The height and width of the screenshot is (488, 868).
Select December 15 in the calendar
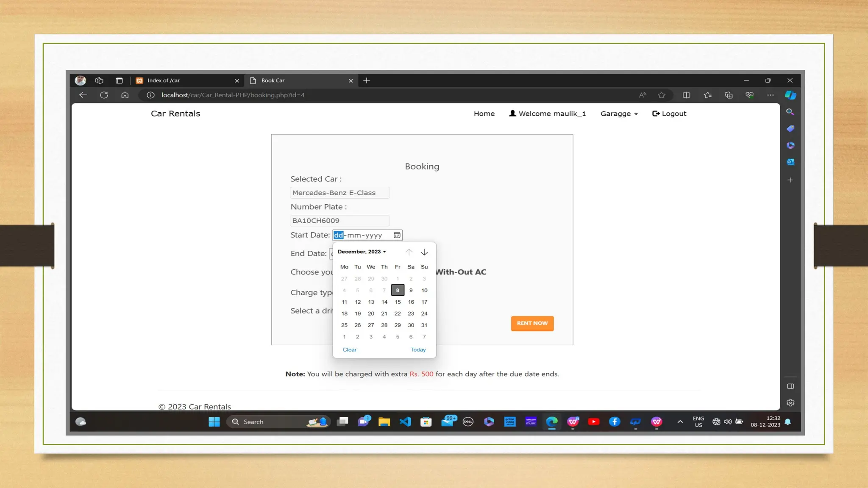[398, 302]
